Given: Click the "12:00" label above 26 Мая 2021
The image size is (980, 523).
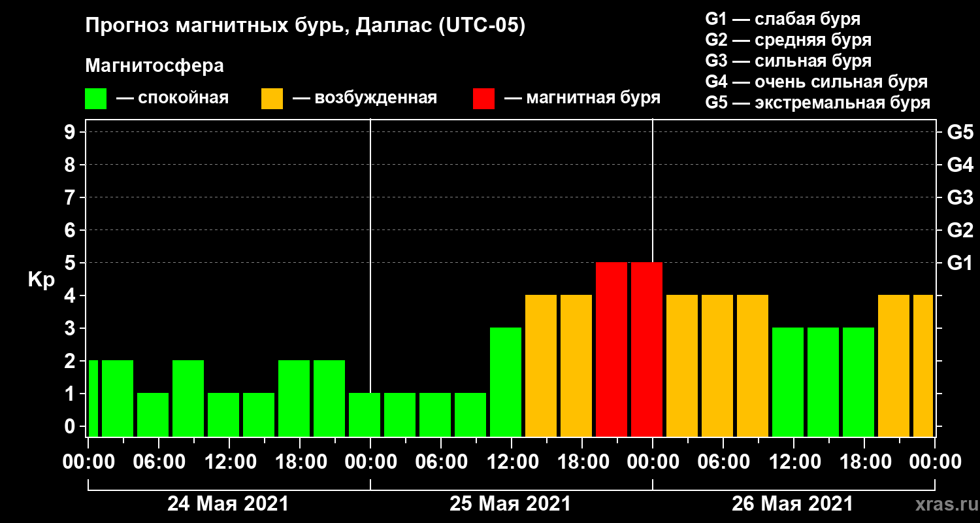Looking at the screenshot, I should pyautogui.click(x=794, y=462).
